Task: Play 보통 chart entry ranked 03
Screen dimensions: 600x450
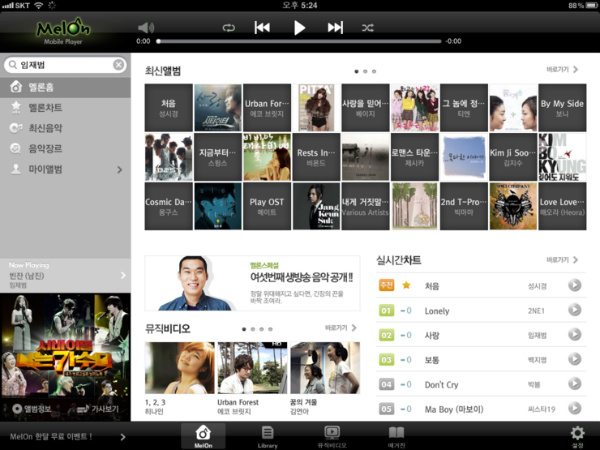Action: coord(574,359)
